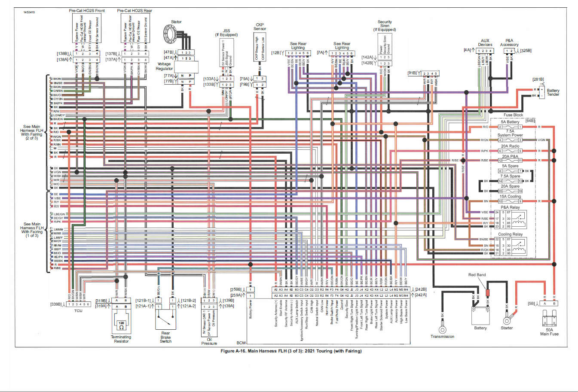Click the connector label [79A]

[x=245, y=79]
